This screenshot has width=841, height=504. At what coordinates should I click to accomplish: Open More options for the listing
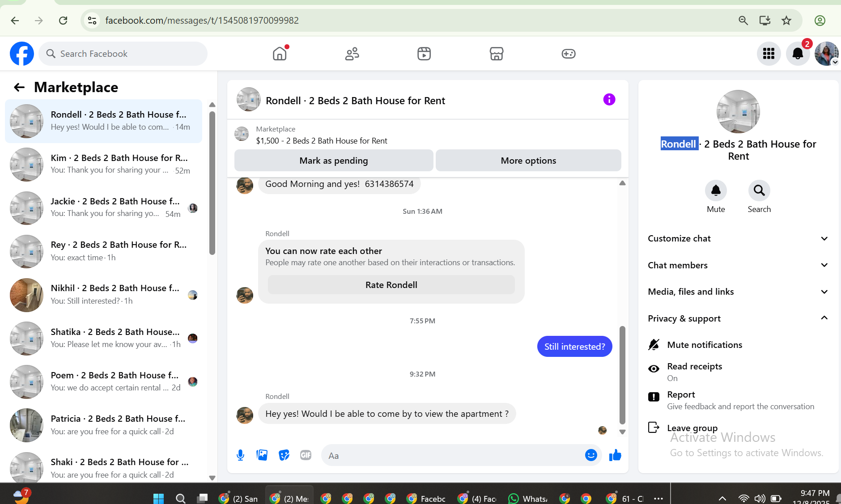tap(528, 161)
